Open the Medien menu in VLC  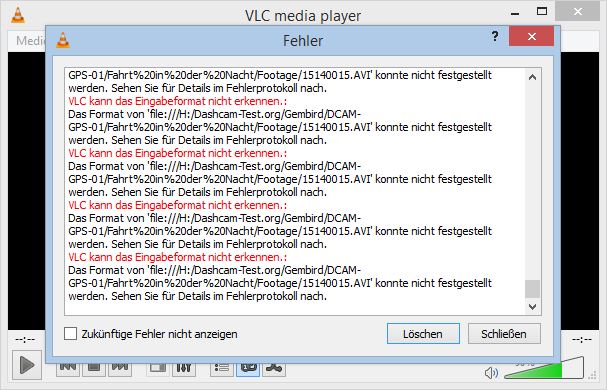(x=30, y=40)
